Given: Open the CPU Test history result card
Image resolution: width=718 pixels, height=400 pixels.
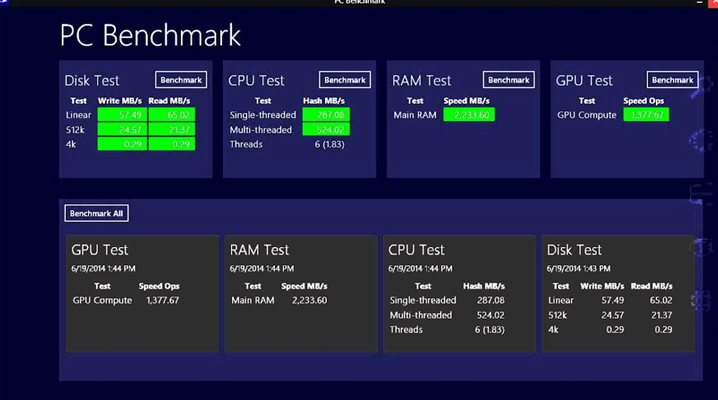Looking at the screenshot, I should click(459, 293).
